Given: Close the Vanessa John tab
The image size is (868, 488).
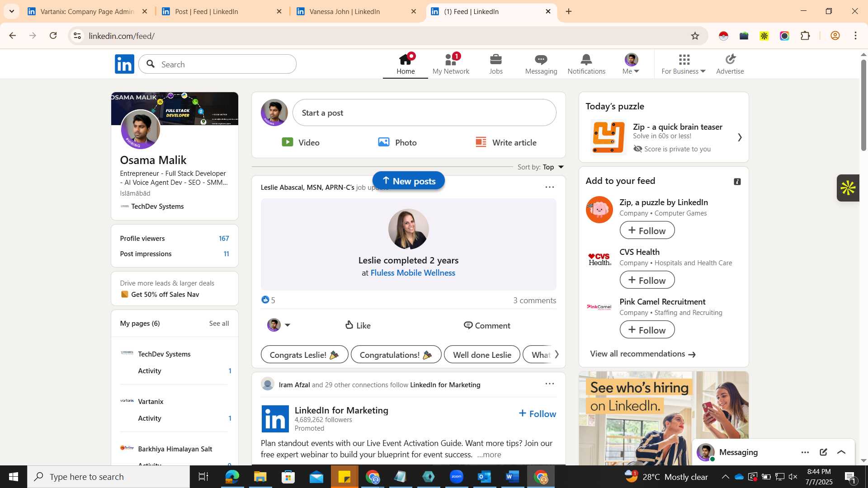Looking at the screenshot, I should coord(414,12).
